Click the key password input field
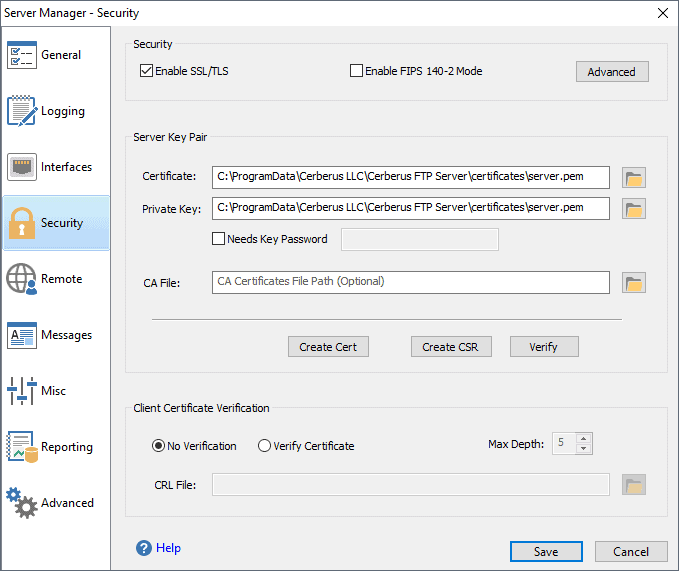The image size is (679, 571). (x=420, y=239)
